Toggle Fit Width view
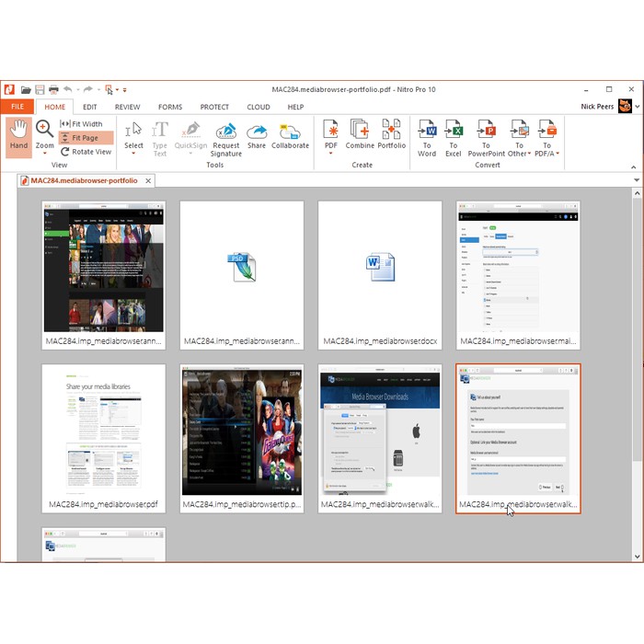Image resolution: width=644 pixels, height=644 pixels. (86, 123)
